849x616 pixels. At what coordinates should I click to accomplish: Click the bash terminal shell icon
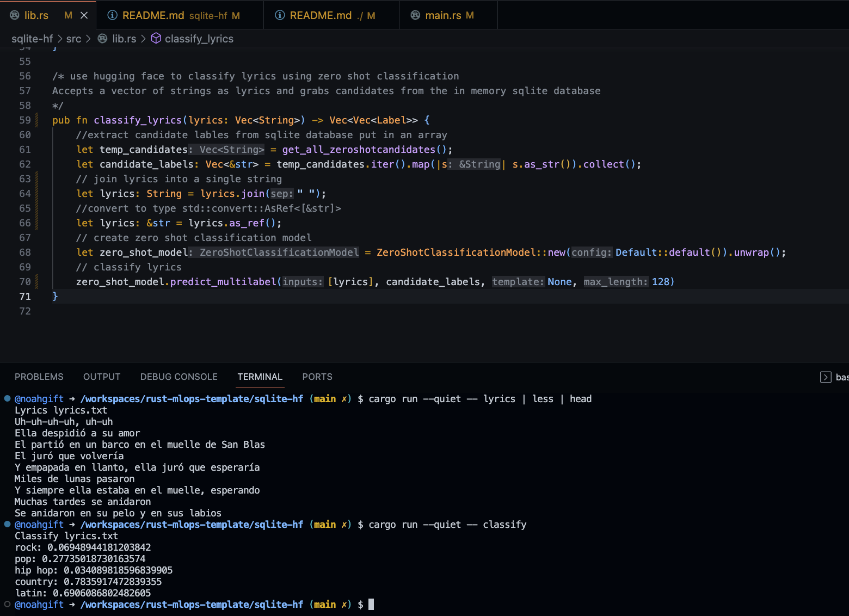tap(826, 377)
